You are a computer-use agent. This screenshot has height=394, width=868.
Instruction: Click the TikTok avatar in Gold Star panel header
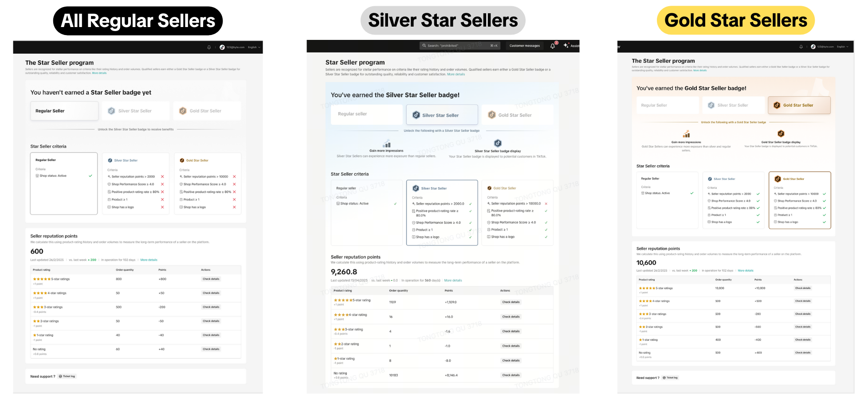pos(813,47)
